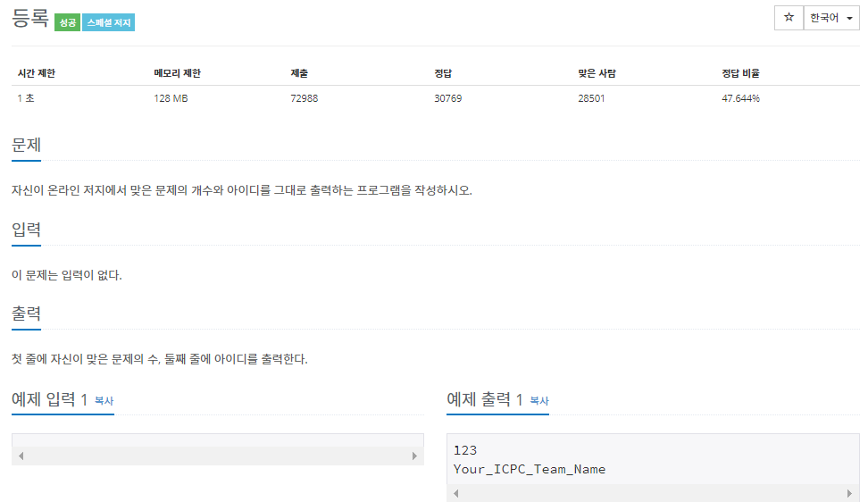The width and height of the screenshot is (868, 502).
Task: Click the correct count 30769
Action: click(447, 98)
